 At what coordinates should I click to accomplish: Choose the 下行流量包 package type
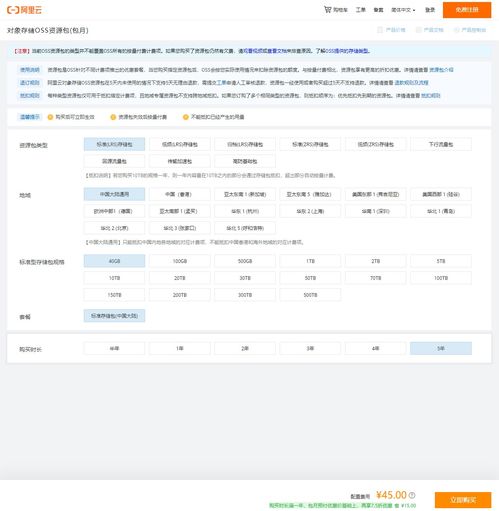tap(441, 144)
